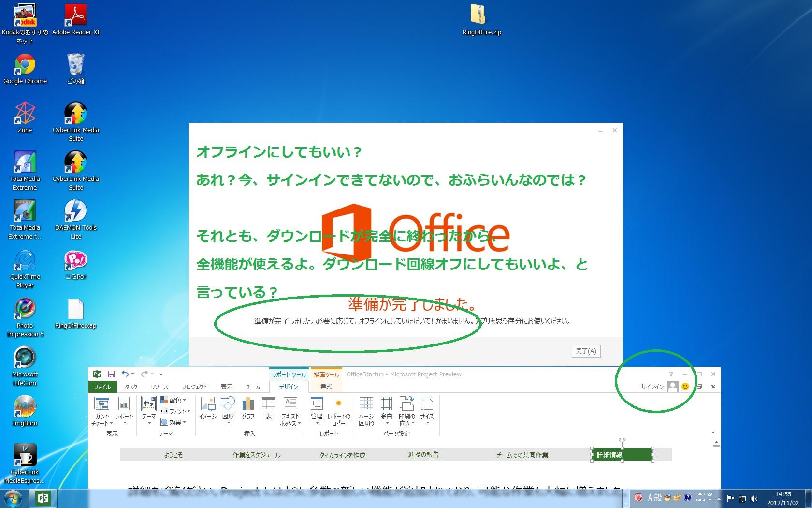Click the user account avatar icon
Image resolution: width=812 pixels, height=508 pixels.
coord(672,387)
